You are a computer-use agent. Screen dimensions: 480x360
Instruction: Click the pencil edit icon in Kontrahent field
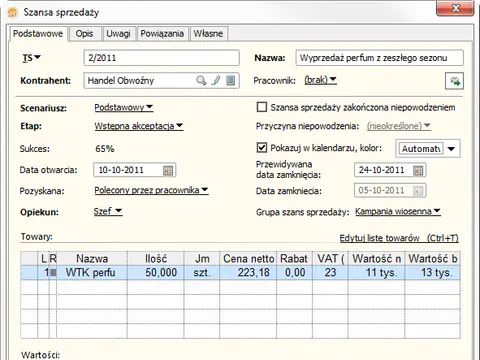pyautogui.click(x=216, y=80)
